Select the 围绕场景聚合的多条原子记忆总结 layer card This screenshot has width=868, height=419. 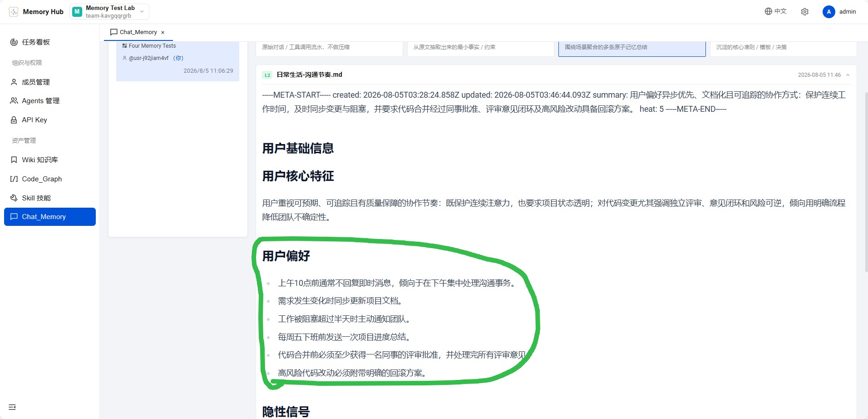click(632, 49)
